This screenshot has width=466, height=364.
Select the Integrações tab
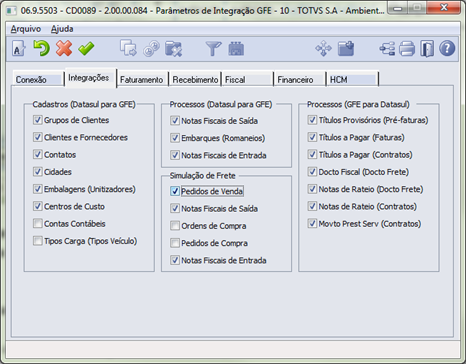90,78
